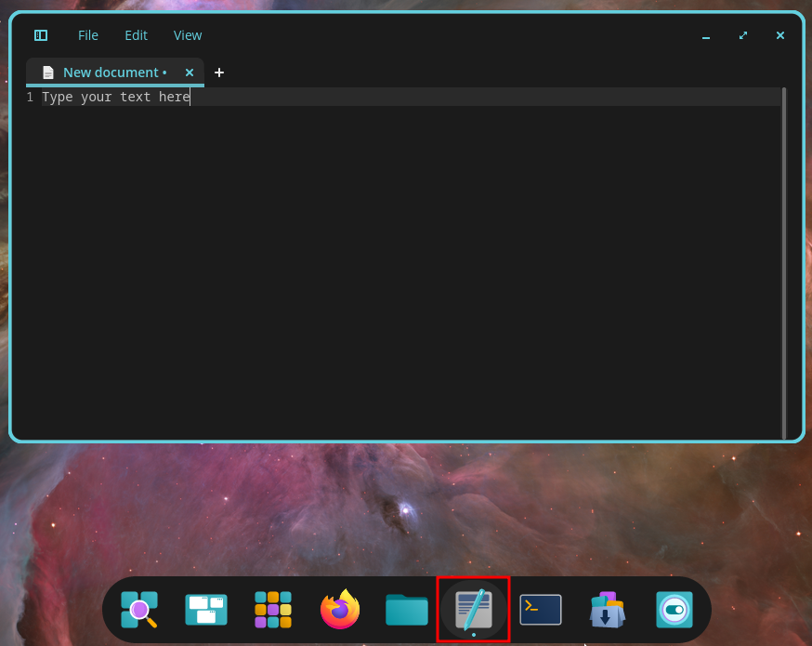Create a new tab with the plus button

point(219,72)
